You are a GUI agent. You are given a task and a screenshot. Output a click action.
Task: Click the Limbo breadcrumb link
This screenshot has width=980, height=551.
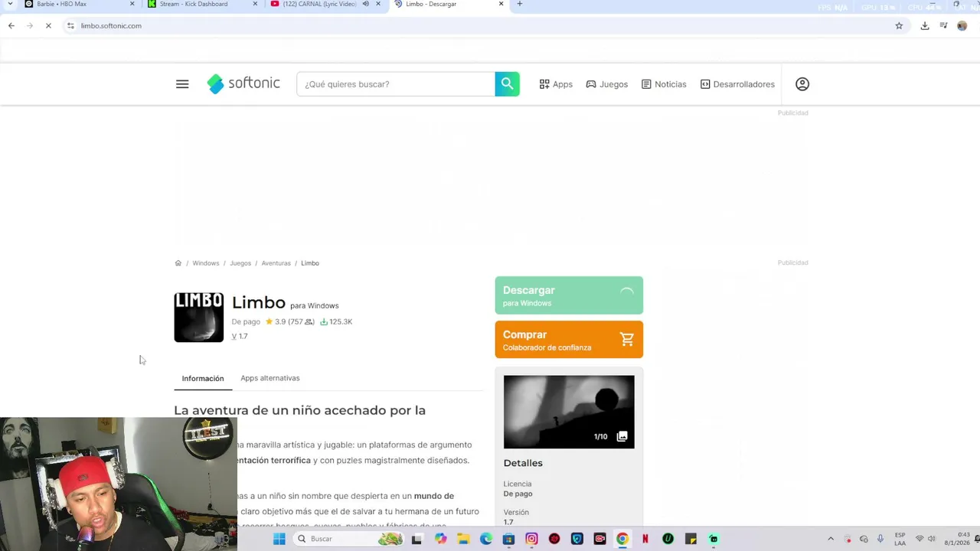click(310, 263)
